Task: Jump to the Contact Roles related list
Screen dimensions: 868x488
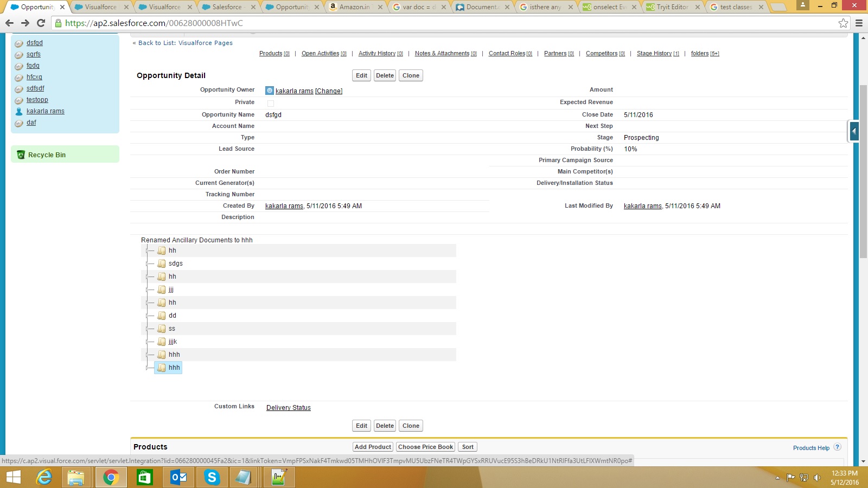Action: [x=510, y=53]
